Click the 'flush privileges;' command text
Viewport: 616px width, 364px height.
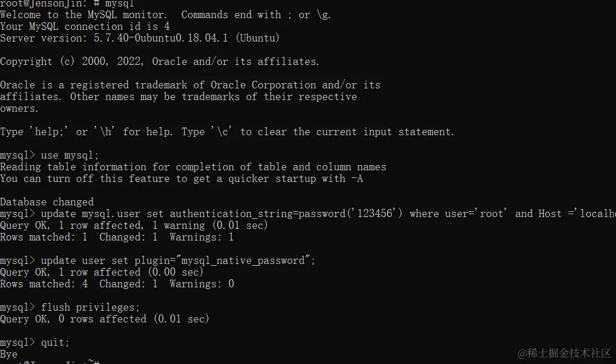pos(90,307)
